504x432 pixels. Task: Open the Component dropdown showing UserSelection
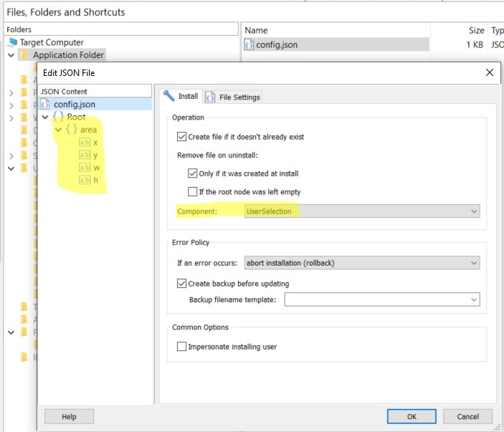[361, 211]
